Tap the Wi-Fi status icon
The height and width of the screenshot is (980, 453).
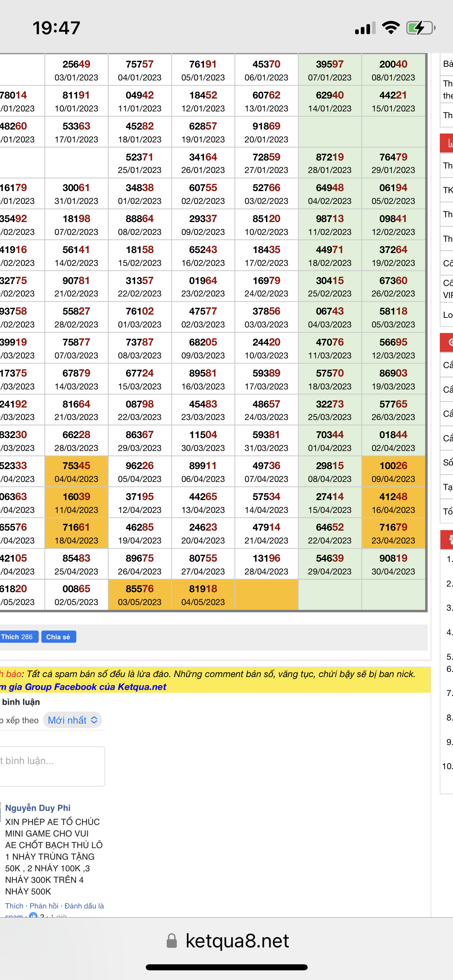(x=391, y=28)
